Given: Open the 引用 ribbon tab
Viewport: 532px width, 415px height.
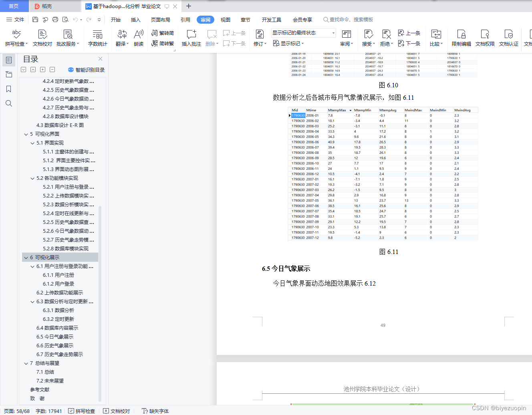Looking at the screenshot, I should click(x=185, y=20).
